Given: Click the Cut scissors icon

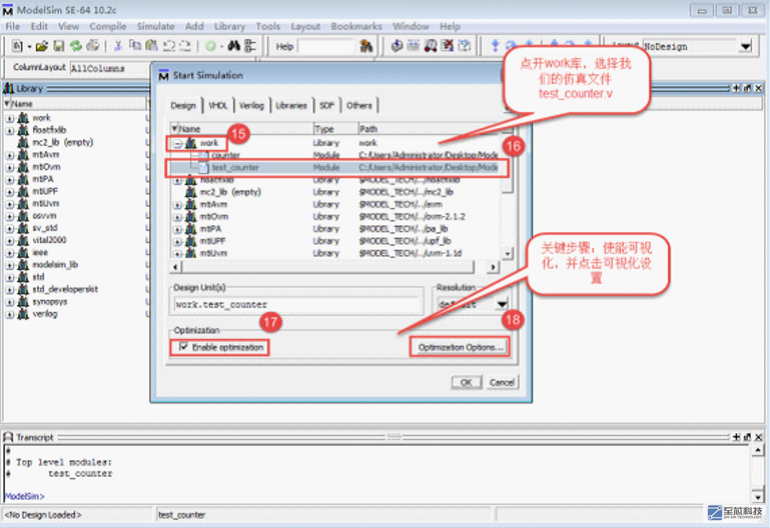Looking at the screenshot, I should click(x=118, y=46).
